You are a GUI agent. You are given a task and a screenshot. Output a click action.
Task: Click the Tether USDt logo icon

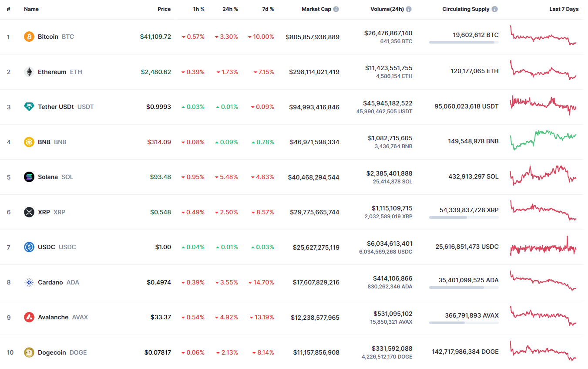pos(29,107)
